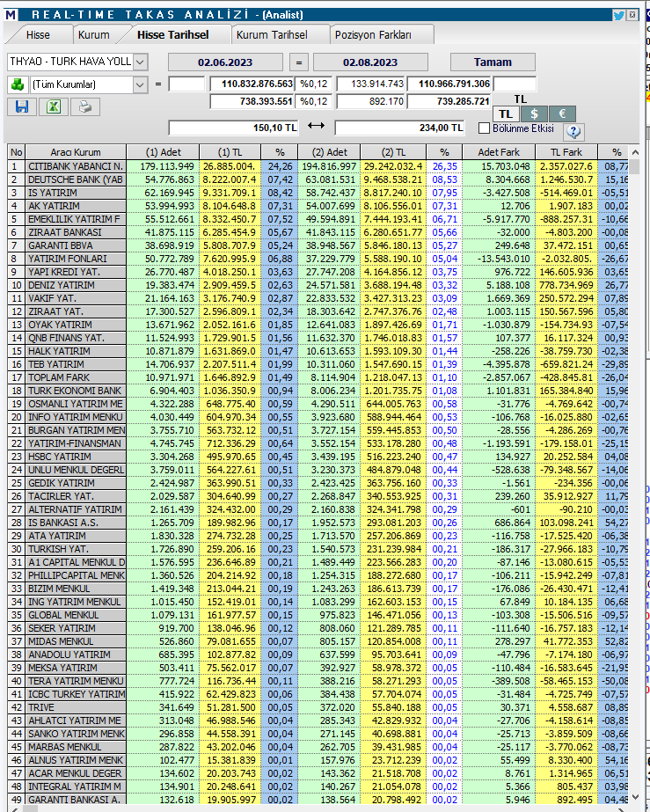Select the GARANTI BBVA row
The image size is (650, 812).
click(318, 245)
